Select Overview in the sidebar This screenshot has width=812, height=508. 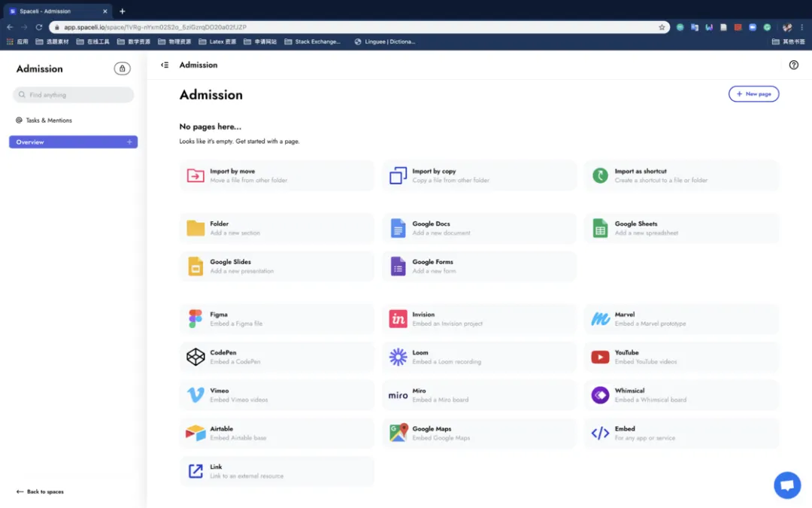coord(73,142)
